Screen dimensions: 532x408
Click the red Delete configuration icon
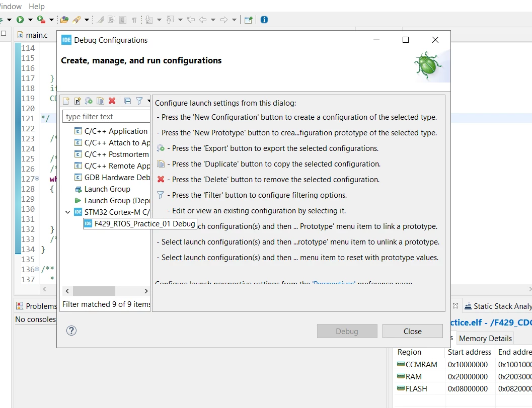(112, 101)
